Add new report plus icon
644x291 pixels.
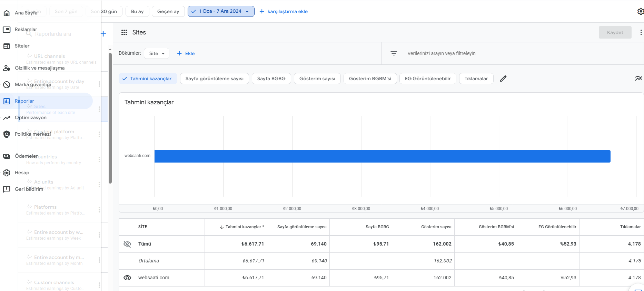pos(103,34)
